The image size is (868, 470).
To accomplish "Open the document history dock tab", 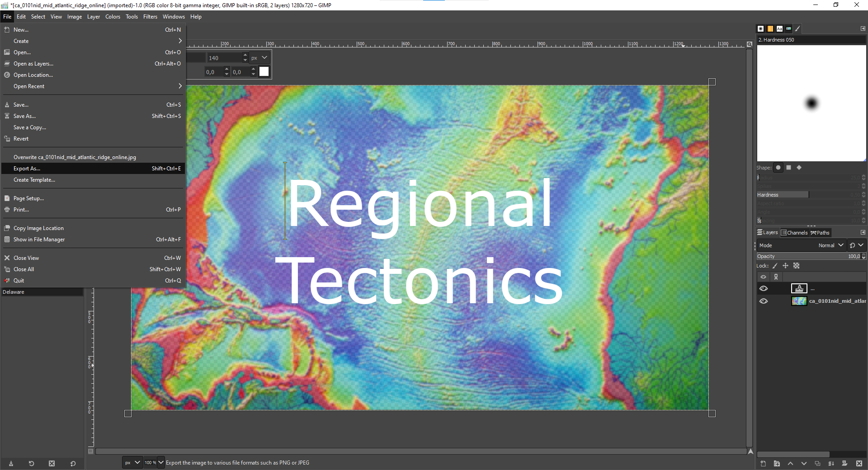I will (788, 28).
